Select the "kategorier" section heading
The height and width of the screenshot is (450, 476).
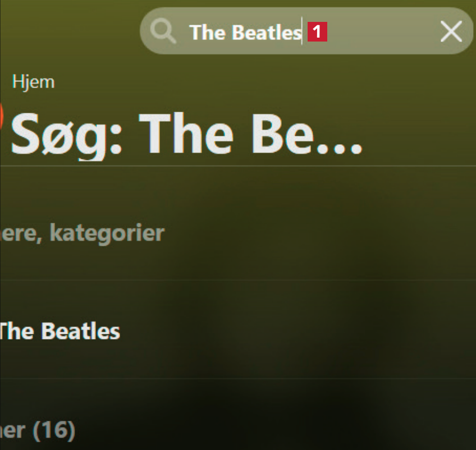[81, 232]
